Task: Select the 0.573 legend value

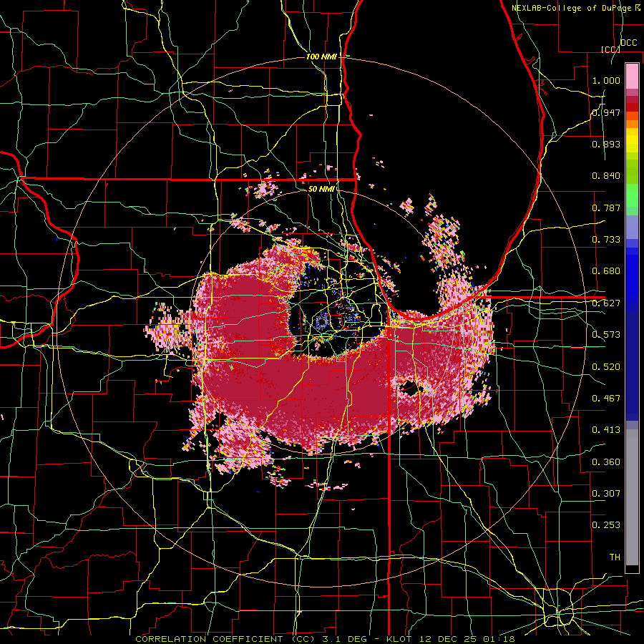Action: tap(606, 335)
